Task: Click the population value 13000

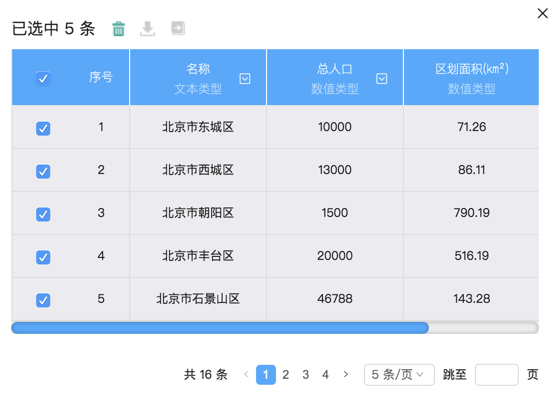Action: tap(335, 170)
